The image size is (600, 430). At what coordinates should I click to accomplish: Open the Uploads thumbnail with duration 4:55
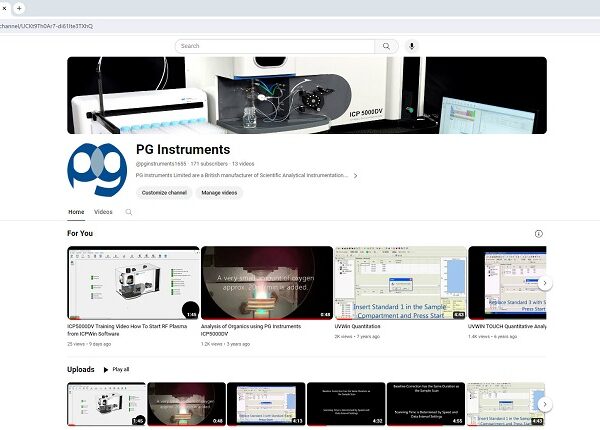tap(426, 404)
